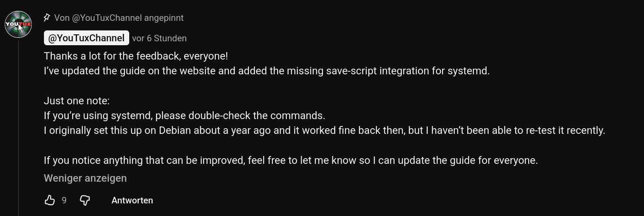Like the pinned YouTuxChannel comment
Screen dimensions: 644x216
coord(50,200)
